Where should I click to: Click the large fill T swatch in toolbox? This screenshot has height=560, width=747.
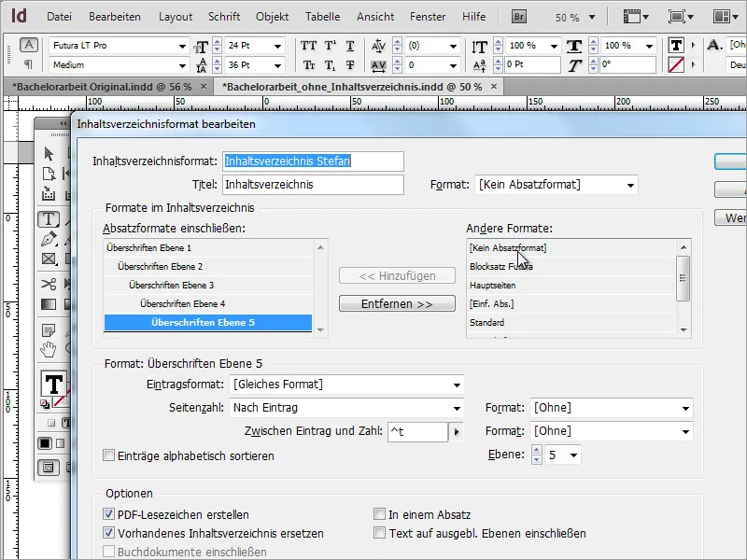[x=54, y=384]
